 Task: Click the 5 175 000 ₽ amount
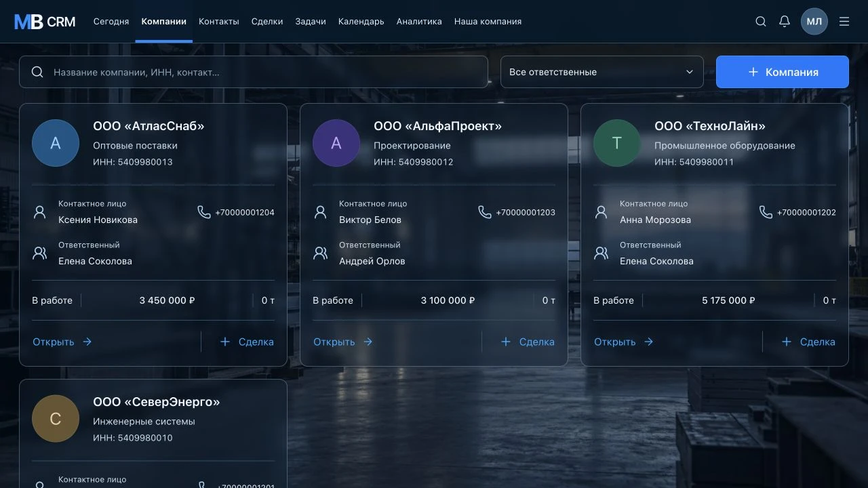click(728, 300)
